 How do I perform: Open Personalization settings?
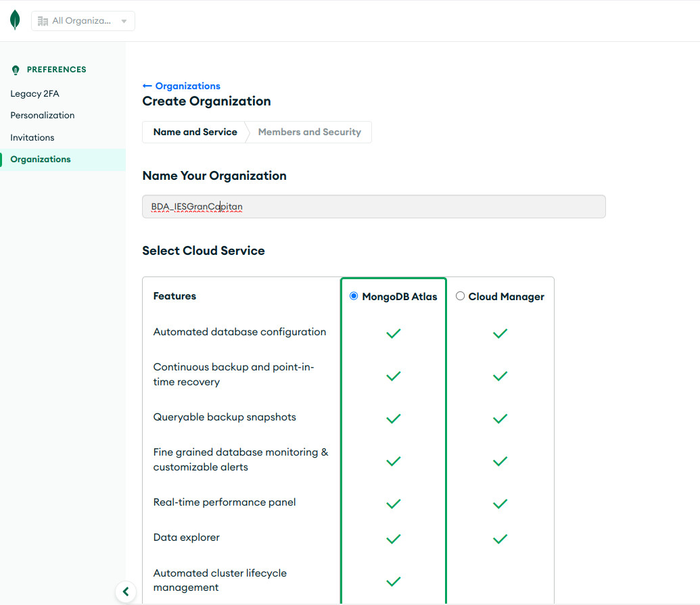click(43, 115)
